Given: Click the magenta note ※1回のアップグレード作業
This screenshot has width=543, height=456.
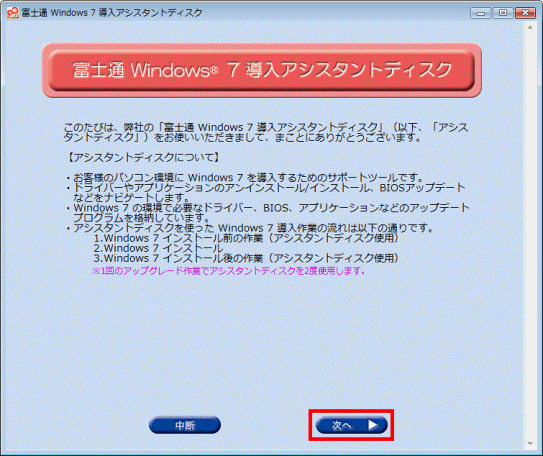Looking at the screenshot, I should [229, 271].
